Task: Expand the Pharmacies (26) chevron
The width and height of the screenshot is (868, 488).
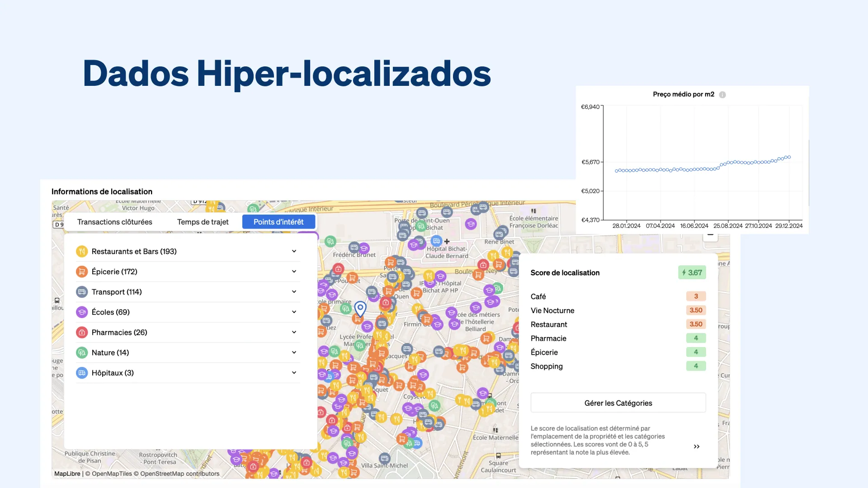Action: (x=294, y=332)
